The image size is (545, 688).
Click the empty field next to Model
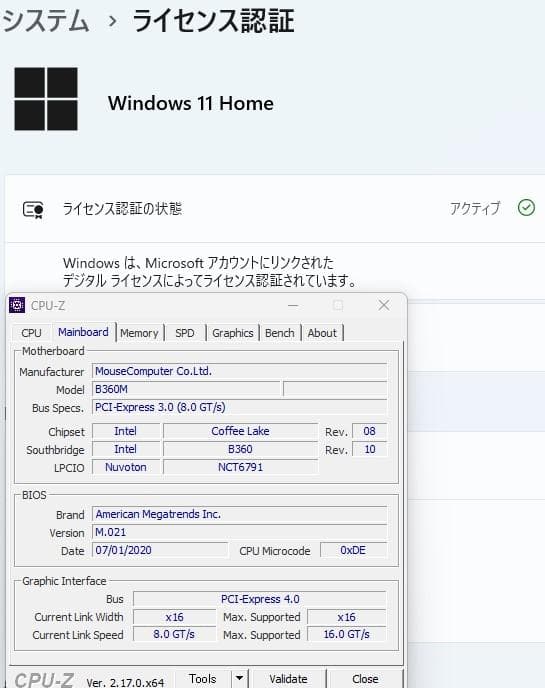click(335, 389)
